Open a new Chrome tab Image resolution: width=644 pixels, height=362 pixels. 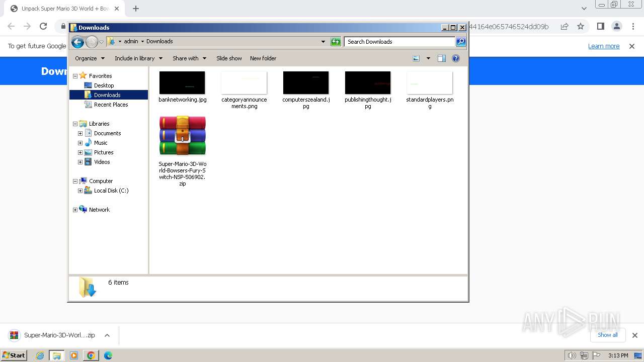pos(136,9)
